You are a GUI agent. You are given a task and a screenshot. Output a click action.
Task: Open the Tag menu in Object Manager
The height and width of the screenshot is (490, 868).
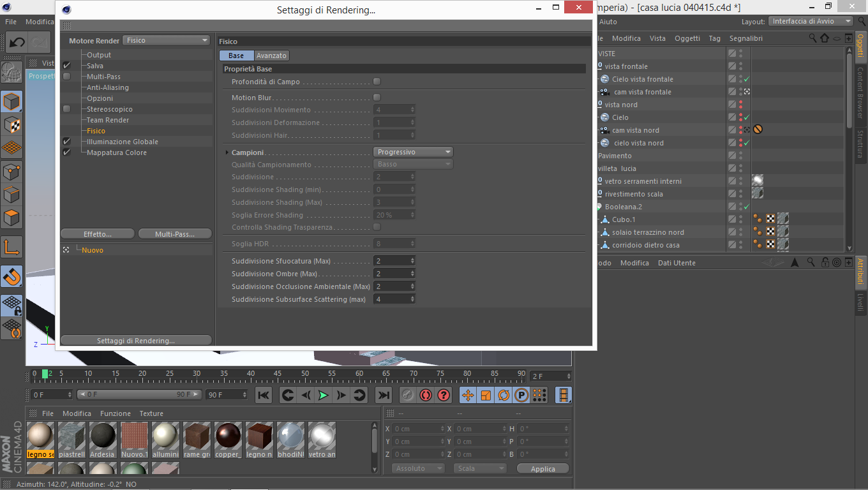(x=714, y=38)
